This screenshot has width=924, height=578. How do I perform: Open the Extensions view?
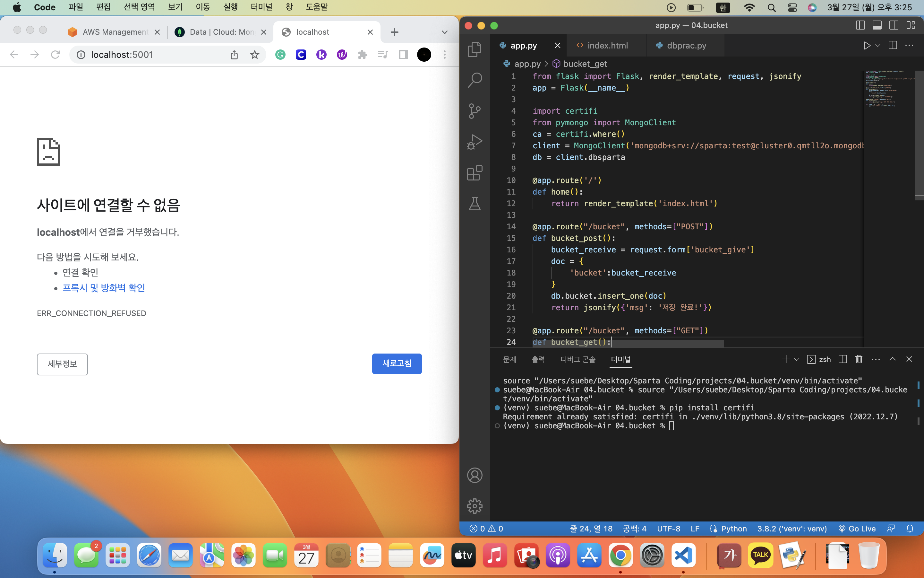point(475,173)
